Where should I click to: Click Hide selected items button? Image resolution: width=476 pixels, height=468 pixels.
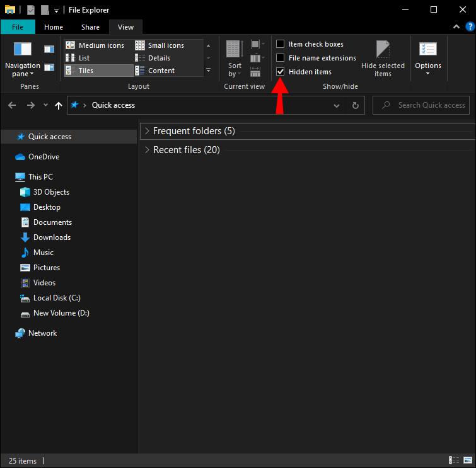click(x=383, y=59)
